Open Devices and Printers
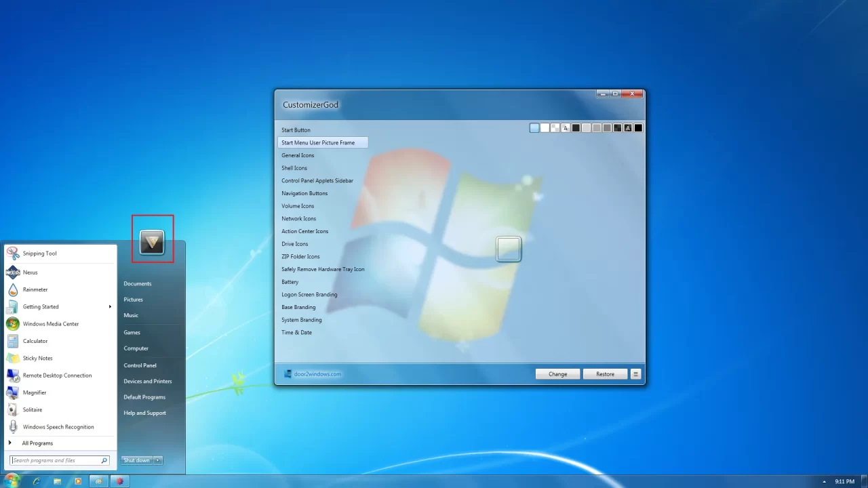 tap(148, 382)
